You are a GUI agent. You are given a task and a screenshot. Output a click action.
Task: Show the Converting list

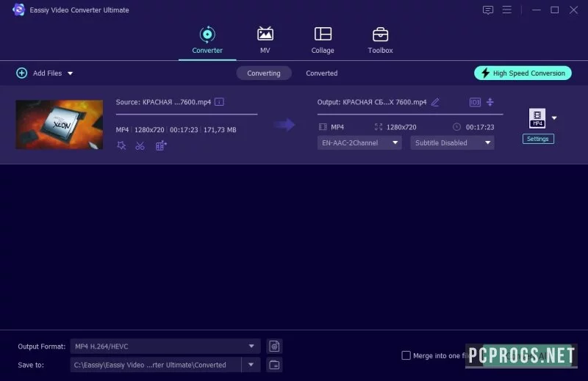pyautogui.click(x=264, y=73)
